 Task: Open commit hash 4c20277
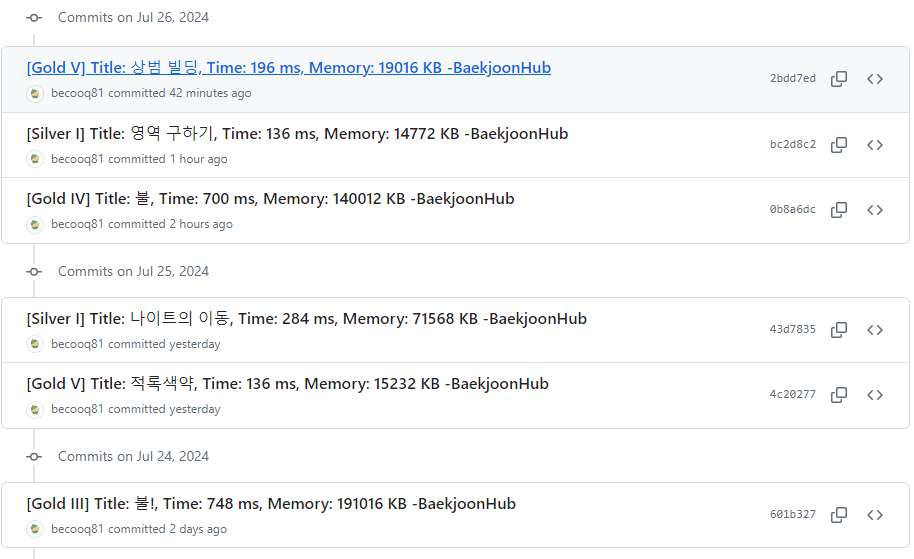click(793, 395)
